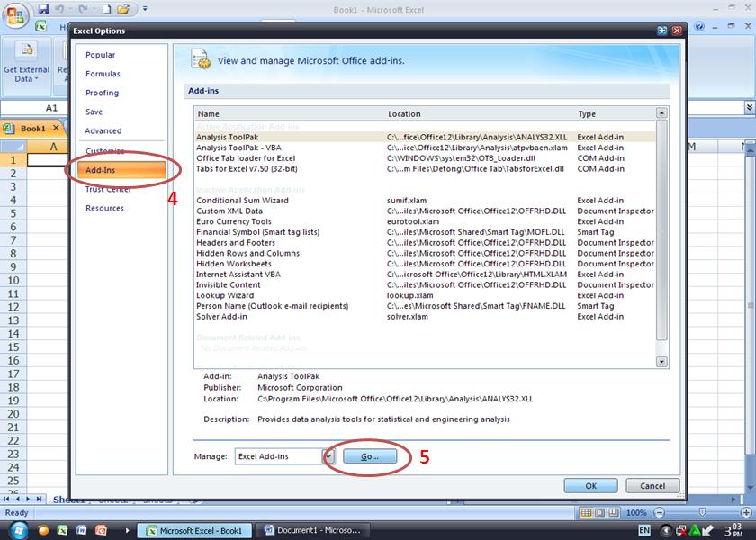Select Normal view icon in status bar
Screen dimensions: 756x540
click(x=586, y=512)
